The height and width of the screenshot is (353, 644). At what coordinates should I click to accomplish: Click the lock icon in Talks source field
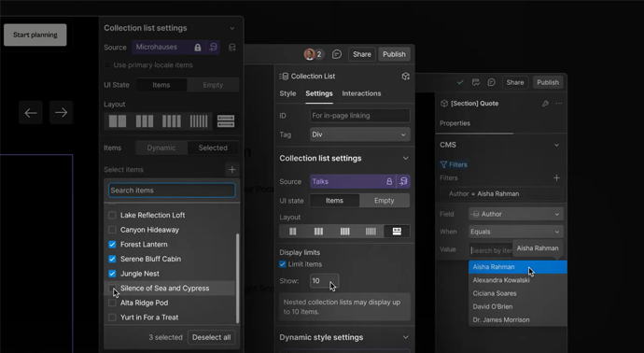pyautogui.click(x=389, y=181)
